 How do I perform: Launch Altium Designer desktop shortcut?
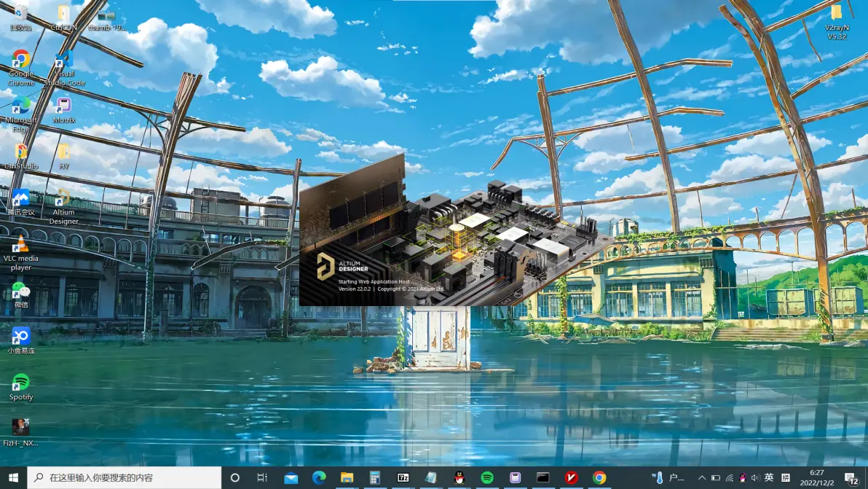point(63,206)
